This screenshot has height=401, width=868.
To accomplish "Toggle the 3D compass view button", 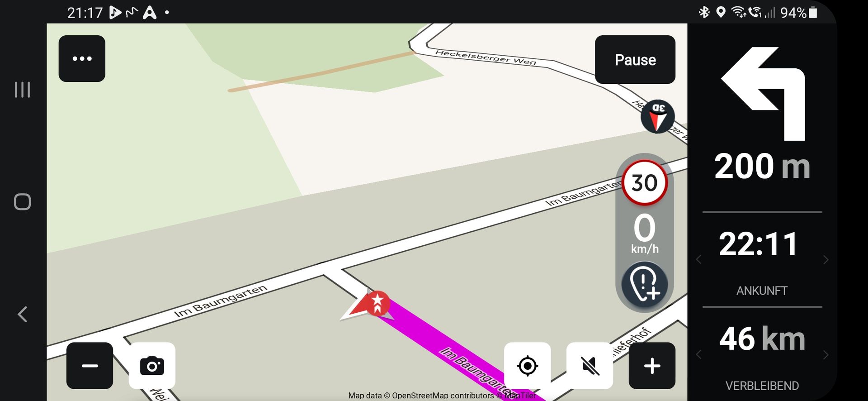I will click(x=658, y=117).
